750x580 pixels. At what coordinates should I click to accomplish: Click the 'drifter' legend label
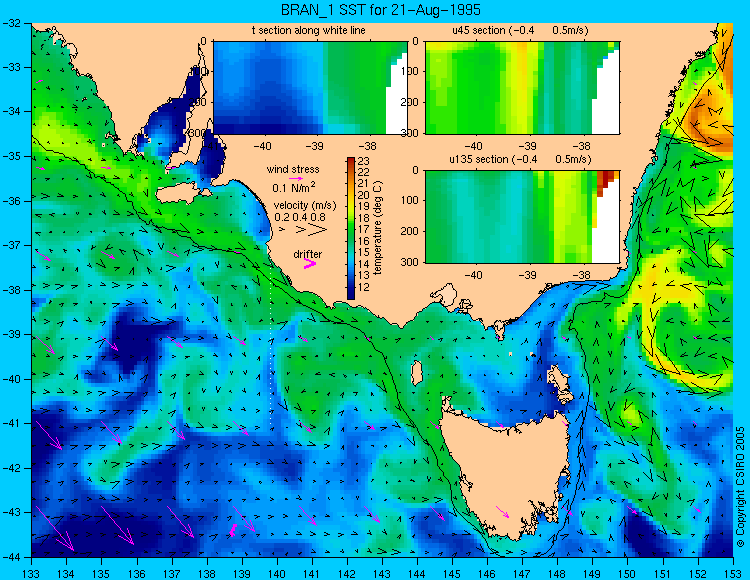point(308,254)
